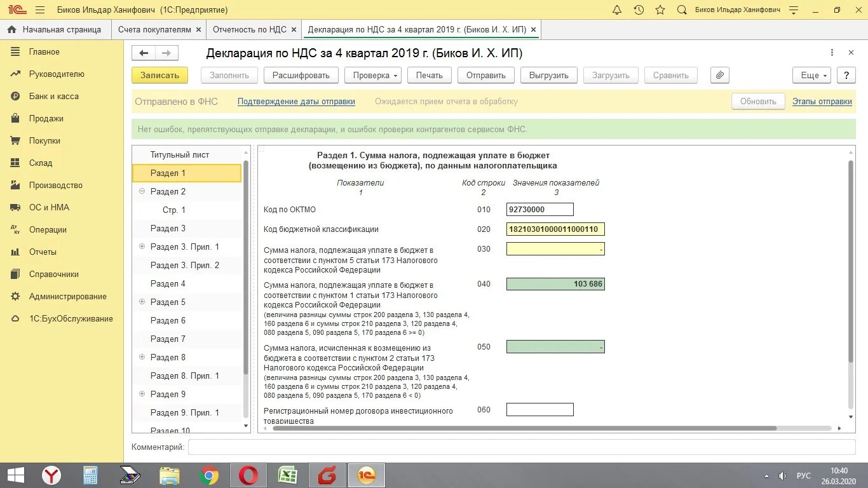Click the Выгрузить button
The width and height of the screenshot is (868, 488).
pyautogui.click(x=549, y=75)
